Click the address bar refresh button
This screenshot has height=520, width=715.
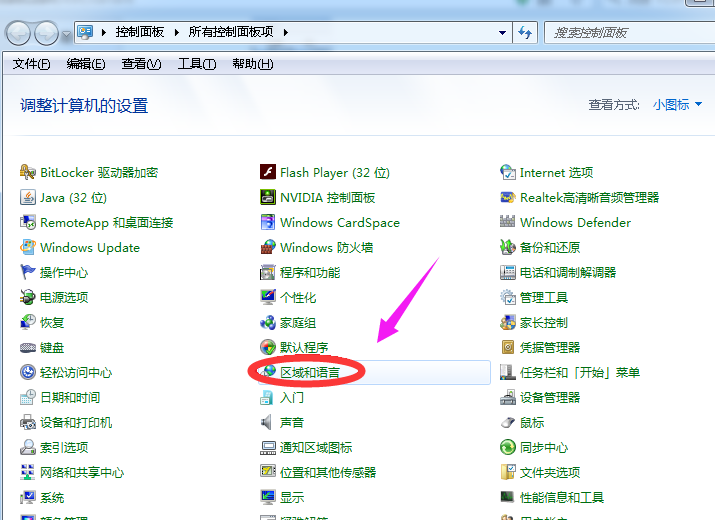click(x=525, y=33)
